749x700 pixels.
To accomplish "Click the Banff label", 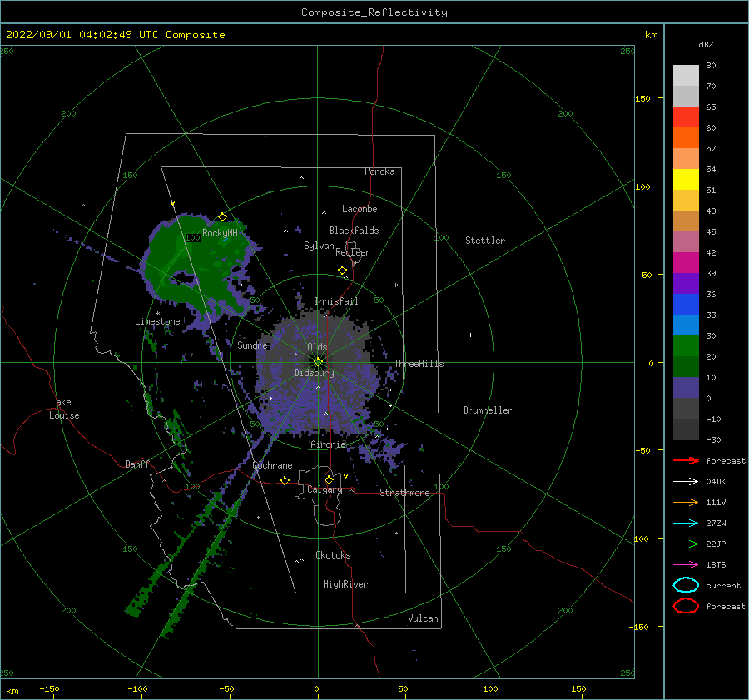I will [137, 464].
